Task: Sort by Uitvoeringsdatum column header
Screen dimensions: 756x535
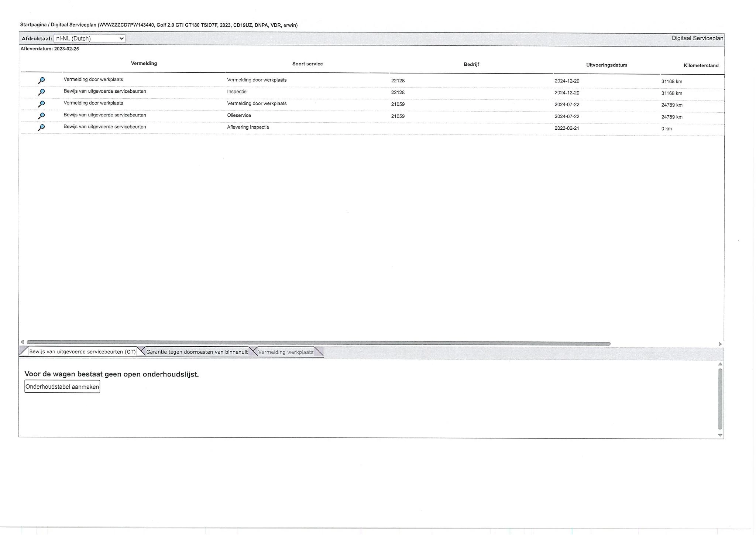Action: click(606, 65)
